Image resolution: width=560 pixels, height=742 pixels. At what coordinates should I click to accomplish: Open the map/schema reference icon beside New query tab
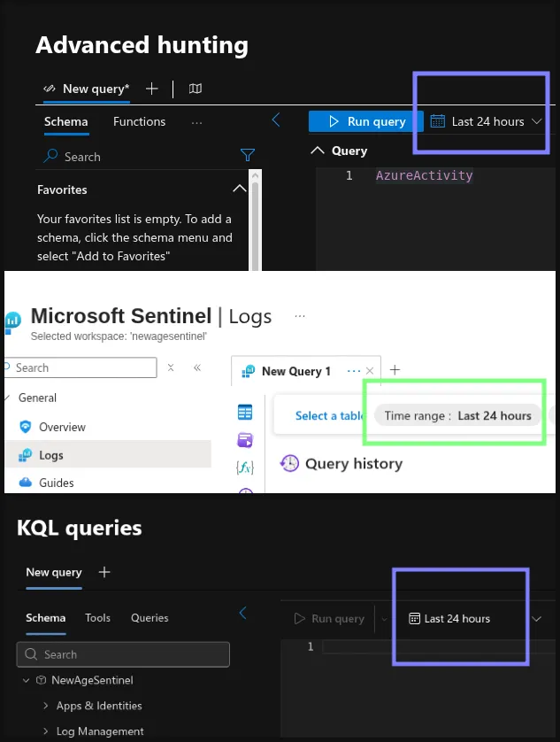tap(196, 89)
